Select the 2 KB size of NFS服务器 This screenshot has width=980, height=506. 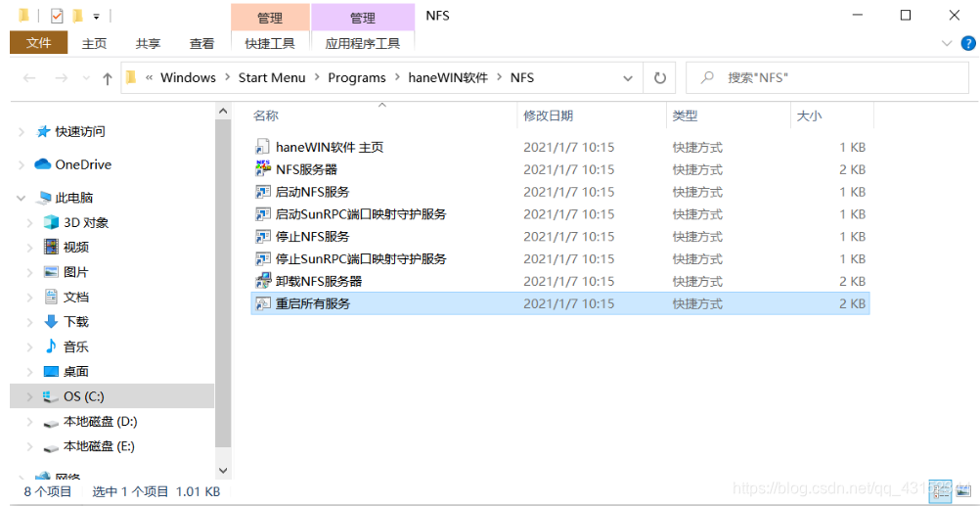coord(853,169)
